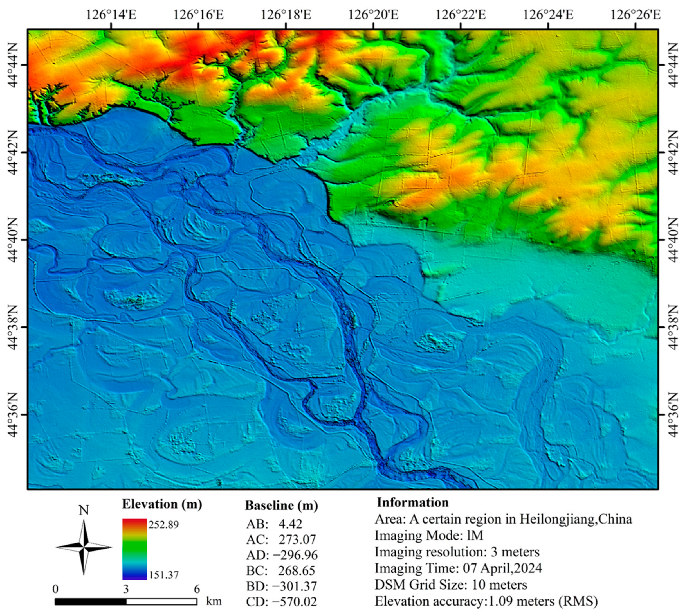Click the Baseline (m) heading
The height and width of the screenshot is (616, 687).
pyautogui.click(x=281, y=506)
